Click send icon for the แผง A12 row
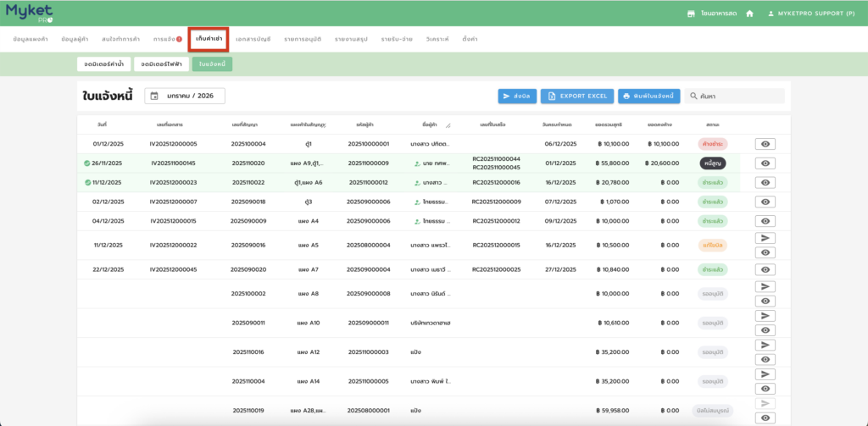The width and height of the screenshot is (868, 426). (x=765, y=345)
